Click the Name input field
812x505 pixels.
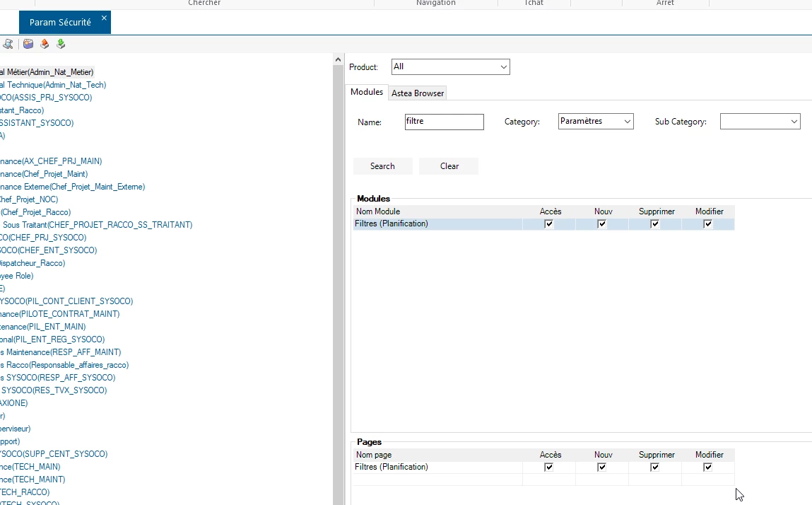pos(444,122)
